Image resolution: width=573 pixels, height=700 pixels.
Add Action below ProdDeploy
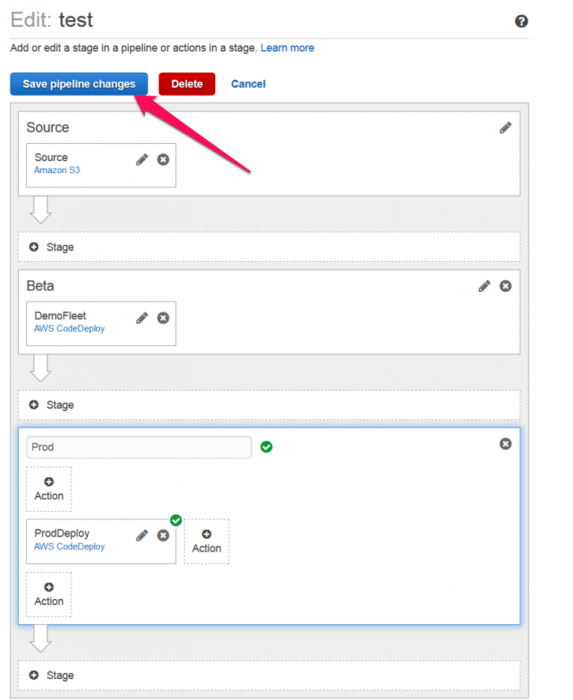coord(49,594)
